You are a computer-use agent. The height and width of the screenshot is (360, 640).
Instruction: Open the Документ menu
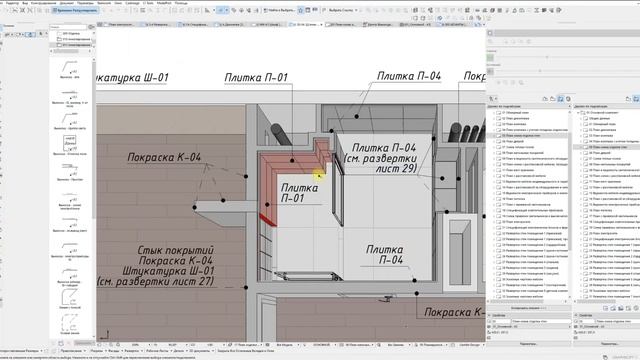tap(67, 3)
